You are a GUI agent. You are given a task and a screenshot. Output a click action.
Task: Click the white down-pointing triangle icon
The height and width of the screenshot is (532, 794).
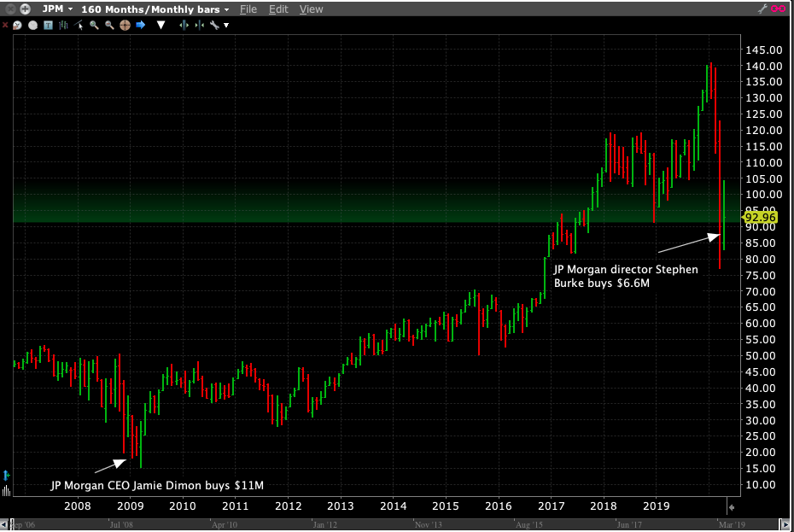(x=161, y=25)
